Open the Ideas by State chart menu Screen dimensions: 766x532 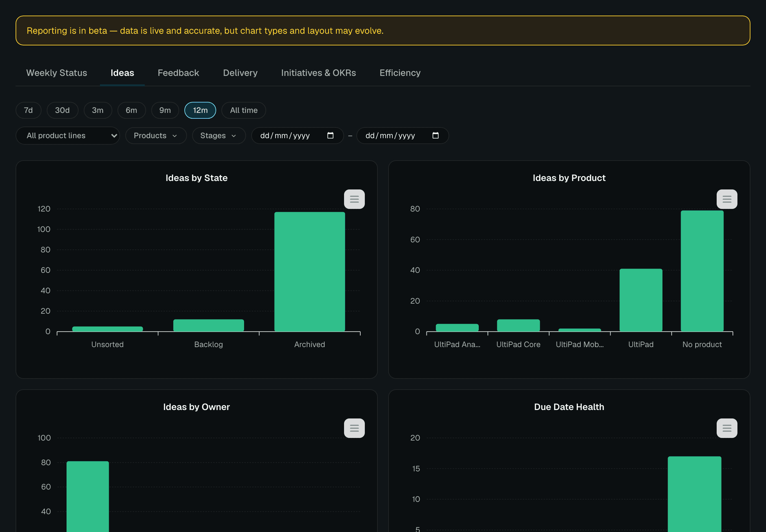[354, 199]
